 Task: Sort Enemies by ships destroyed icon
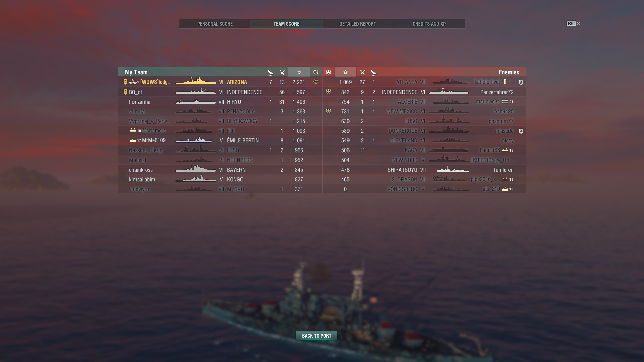point(374,72)
